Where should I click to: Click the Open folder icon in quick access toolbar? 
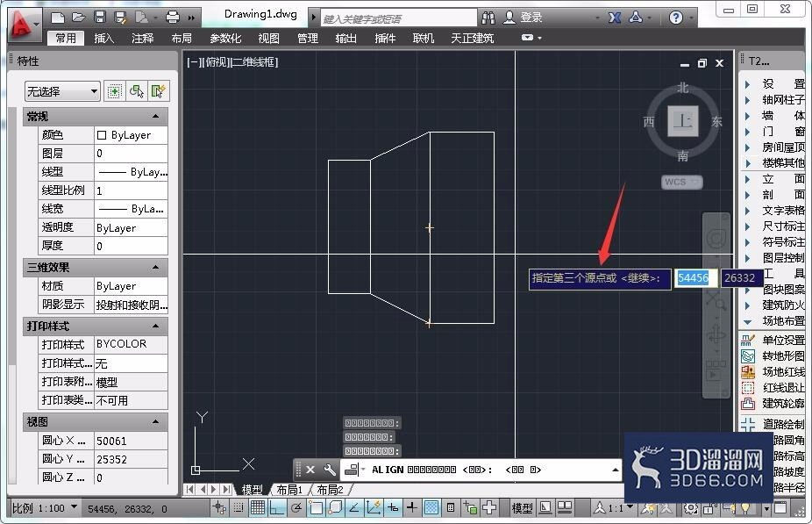click(x=78, y=18)
